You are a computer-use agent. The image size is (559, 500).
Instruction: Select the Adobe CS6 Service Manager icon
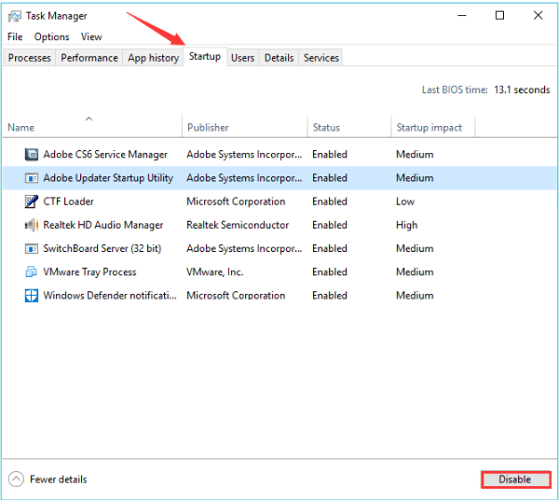point(31,154)
